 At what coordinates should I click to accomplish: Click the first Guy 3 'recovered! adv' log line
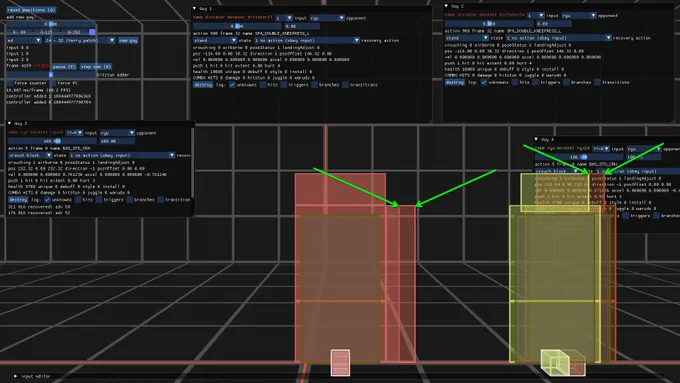(39, 207)
